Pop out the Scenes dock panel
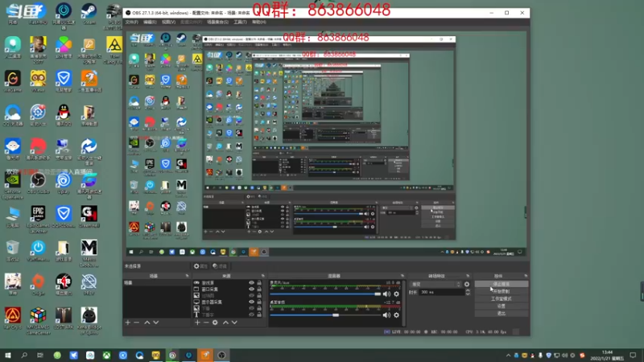The height and width of the screenshot is (362, 644). [188, 276]
